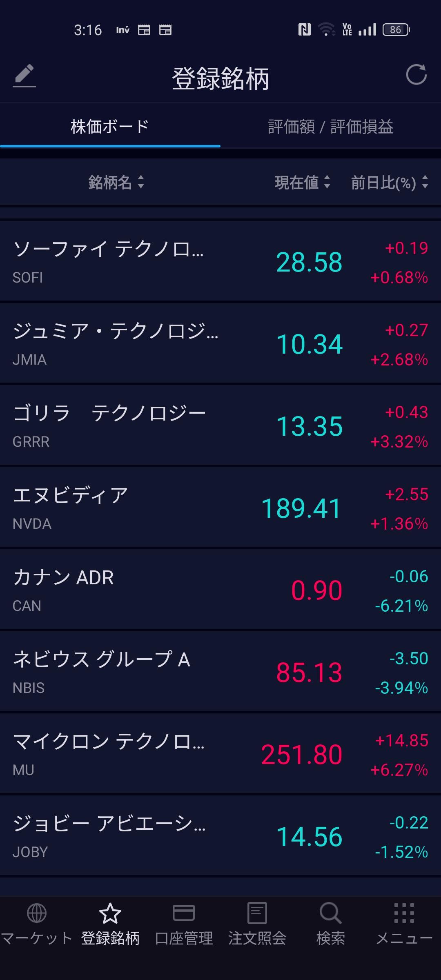Sort by 銘柄名 column arrows
This screenshot has height=980, width=441.
tap(141, 182)
